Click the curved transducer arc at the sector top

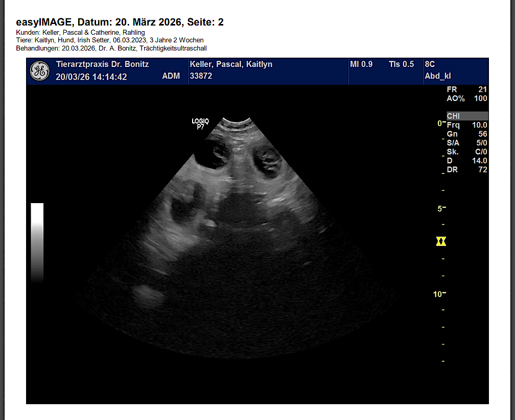tap(237, 122)
